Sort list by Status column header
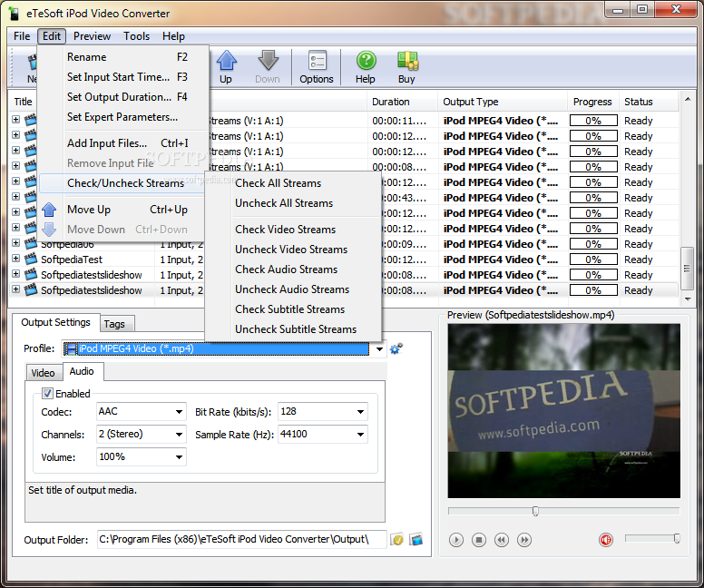The image size is (704, 588). [649, 102]
